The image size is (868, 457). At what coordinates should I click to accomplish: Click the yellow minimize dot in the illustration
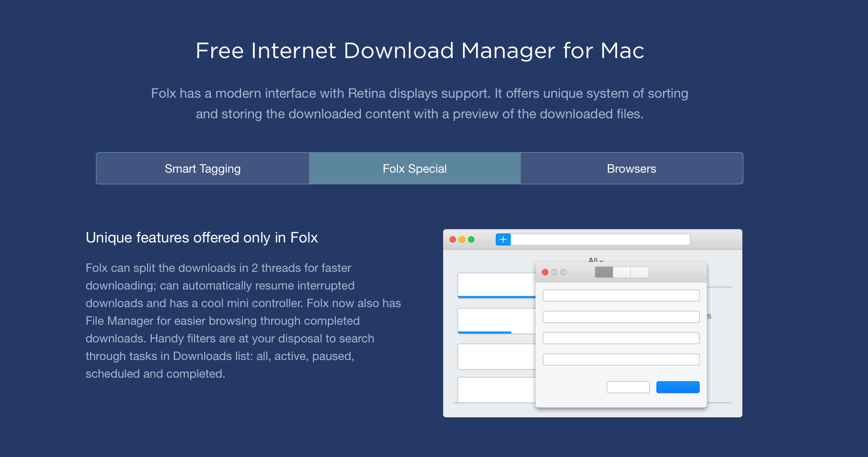pyautogui.click(x=462, y=240)
